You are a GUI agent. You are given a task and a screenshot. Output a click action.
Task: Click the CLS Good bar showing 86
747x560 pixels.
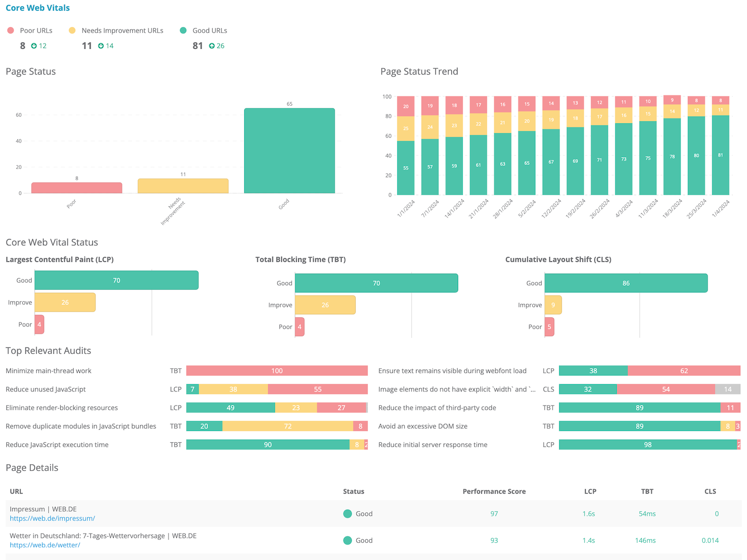(626, 283)
